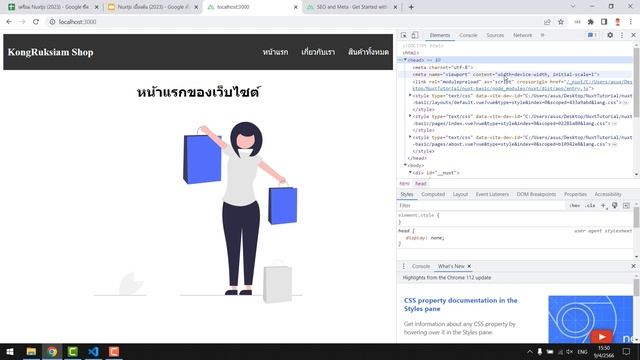Go to the สินค้าทั้งหมด nav link

[x=368, y=52]
